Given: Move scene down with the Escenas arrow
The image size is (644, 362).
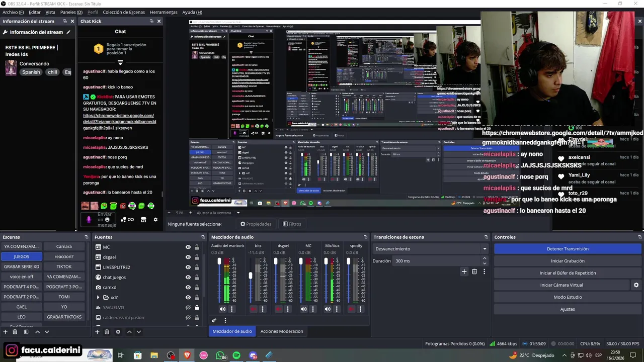Looking at the screenshot, I should coord(47,332).
